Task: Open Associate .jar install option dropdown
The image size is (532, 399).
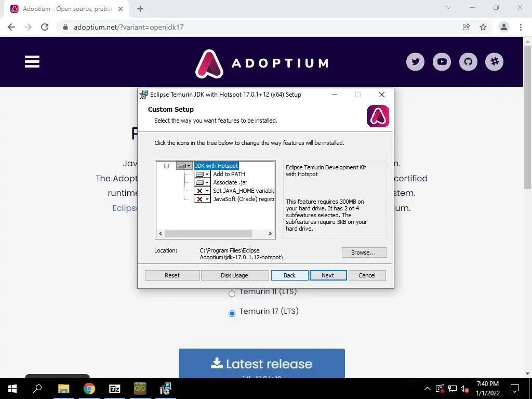Action: 203,182
